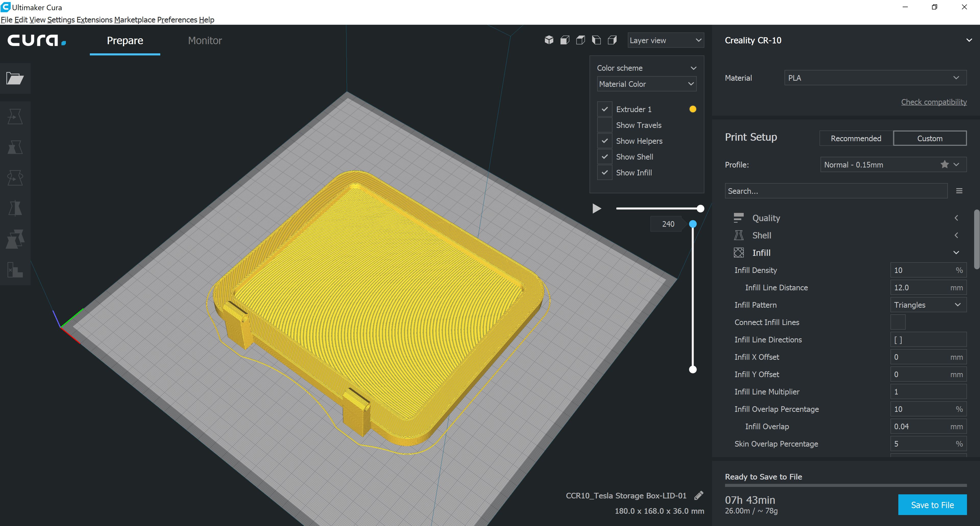Viewport: 980px width, 526px height.
Task: Toggle the Connect Infill Lines checkbox
Action: [898, 322]
